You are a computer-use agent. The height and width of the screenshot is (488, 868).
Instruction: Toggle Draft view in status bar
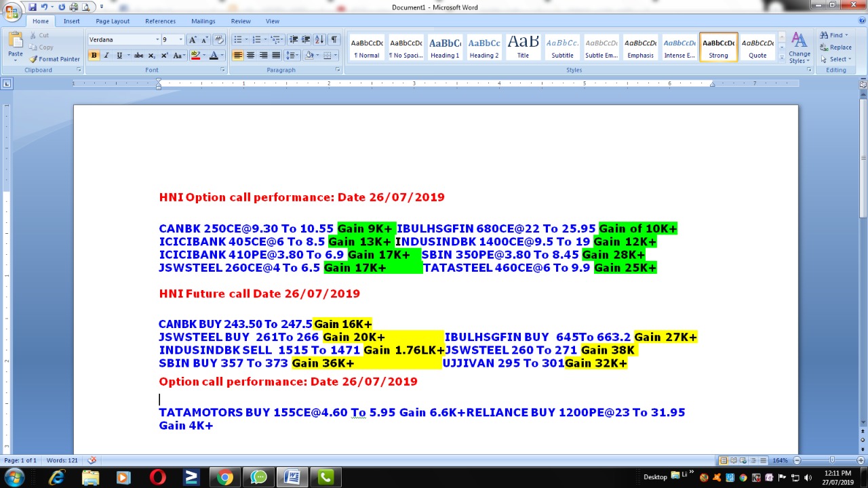tap(764, 461)
